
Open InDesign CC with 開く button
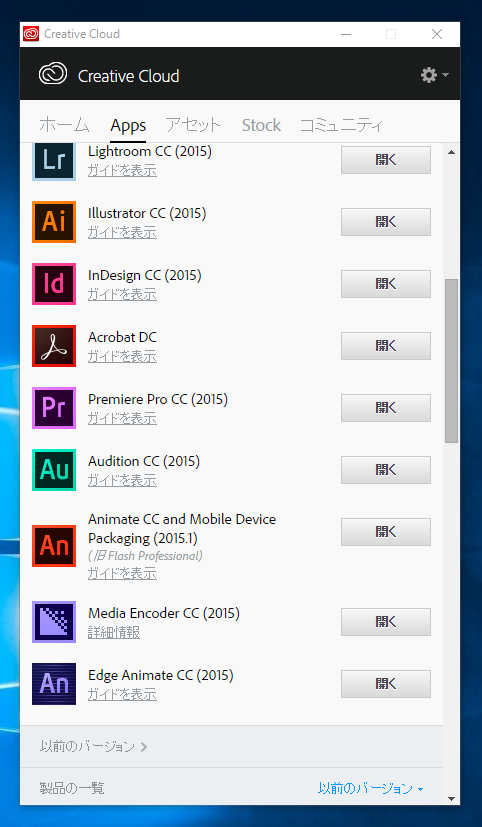pyautogui.click(x=386, y=284)
